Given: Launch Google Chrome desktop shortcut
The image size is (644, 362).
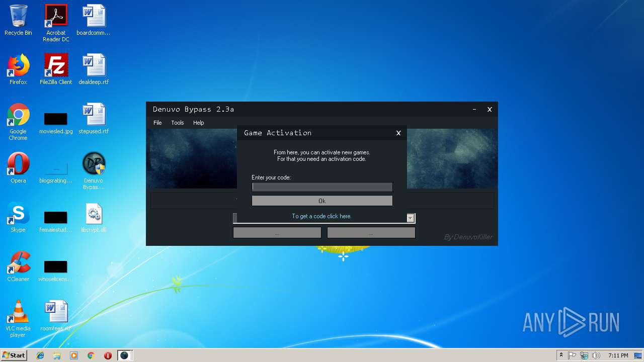Looking at the screenshot, I should (18, 122).
